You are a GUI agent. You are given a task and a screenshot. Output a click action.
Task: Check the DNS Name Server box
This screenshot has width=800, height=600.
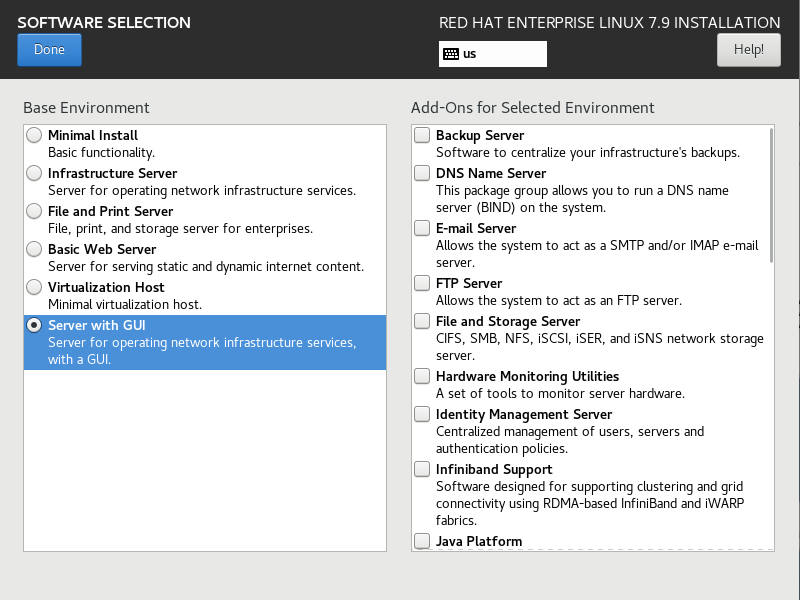[423, 173]
